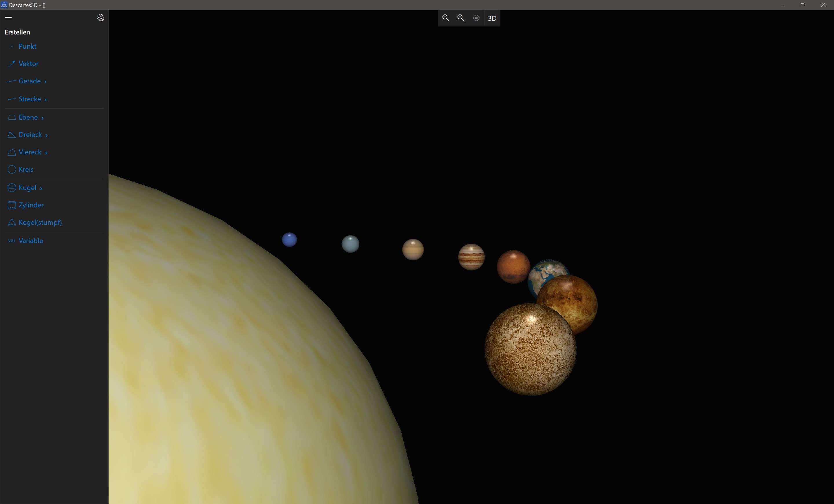This screenshot has width=834, height=504.
Task: Open settings with the gear icon
Action: pos(100,18)
